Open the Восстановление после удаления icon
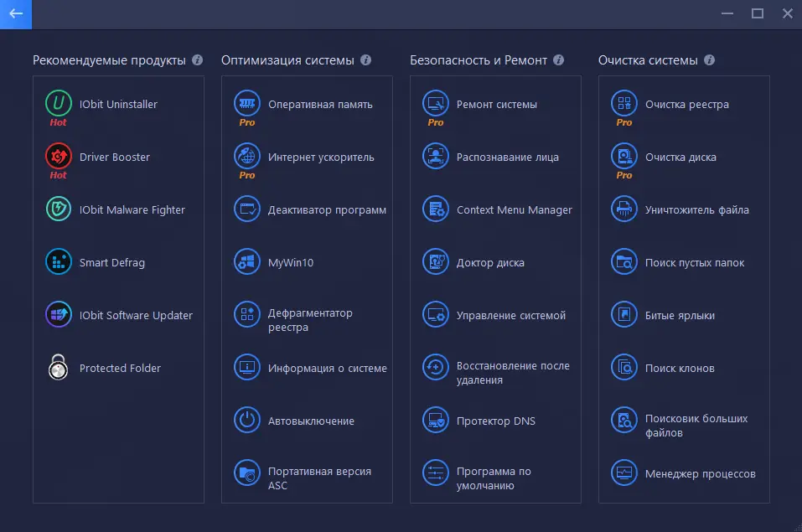Screen dimensions: 802x532 click(436, 367)
